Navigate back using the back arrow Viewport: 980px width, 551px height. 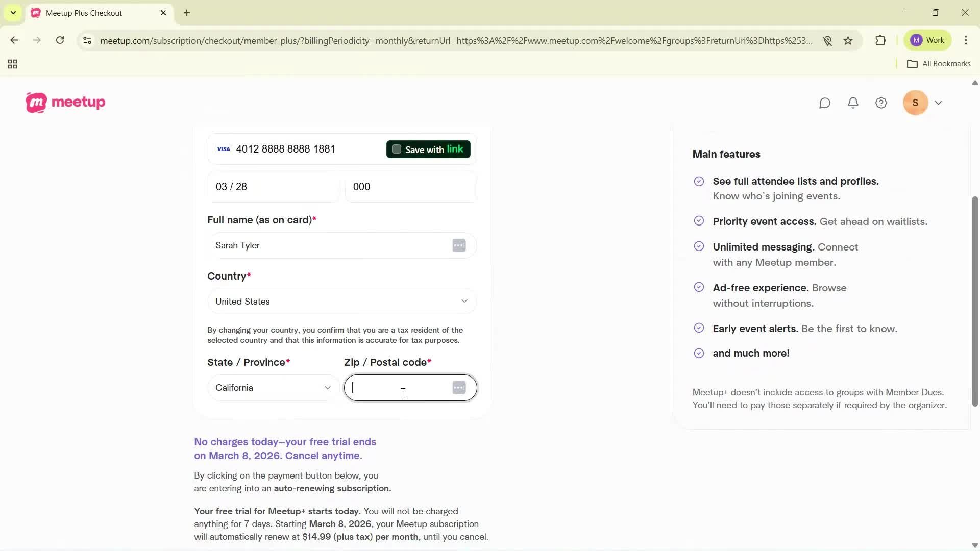coord(14,40)
